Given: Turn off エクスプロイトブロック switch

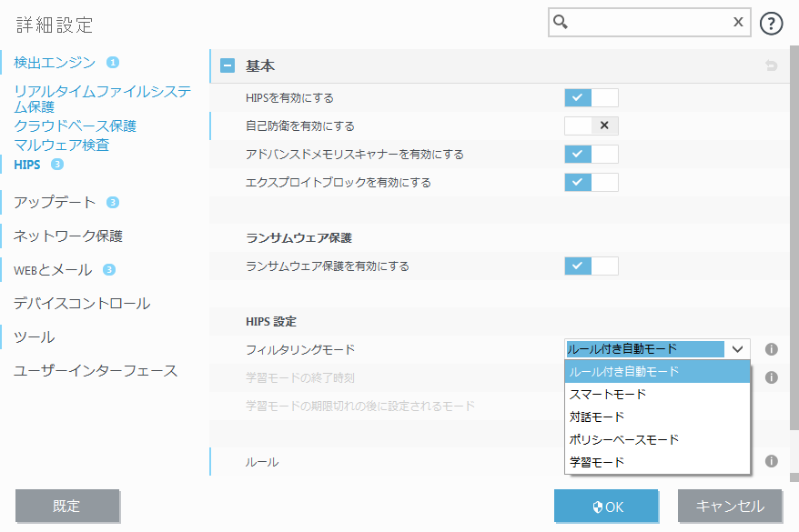Looking at the screenshot, I should (x=591, y=182).
